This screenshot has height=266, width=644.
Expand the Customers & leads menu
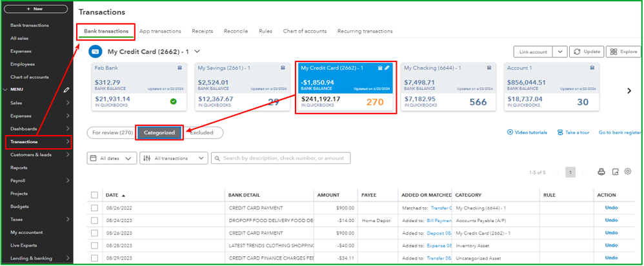[68, 154]
